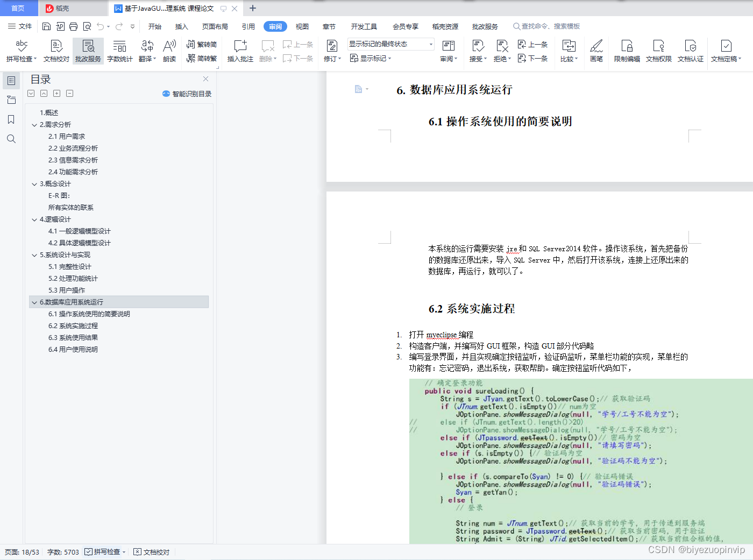
Task: Switch to the 视图 ribbon tab
Action: [x=302, y=26]
